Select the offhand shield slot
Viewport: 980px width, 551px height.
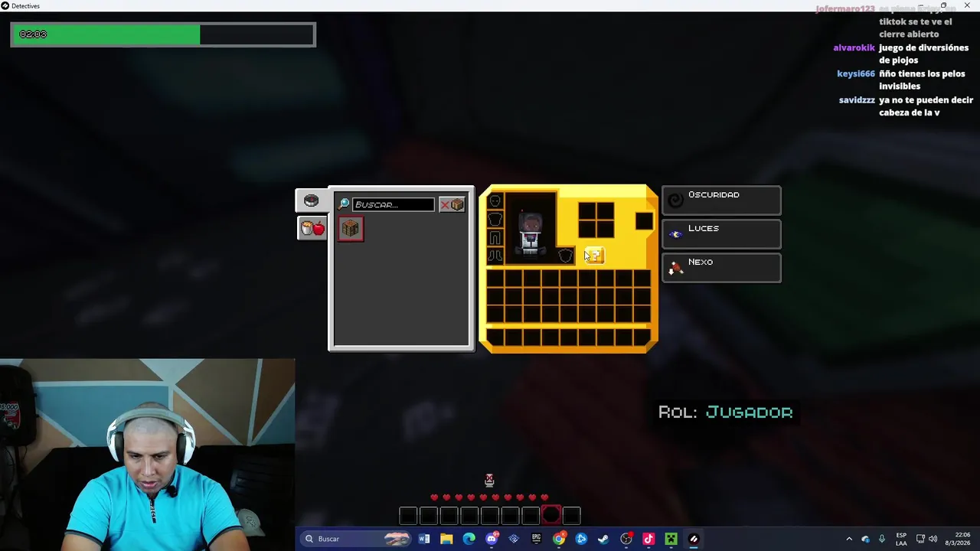coord(565,256)
